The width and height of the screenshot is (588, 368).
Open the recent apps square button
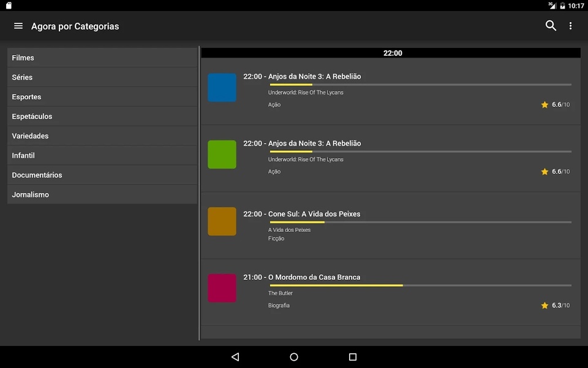pyautogui.click(x=353, y=357)
